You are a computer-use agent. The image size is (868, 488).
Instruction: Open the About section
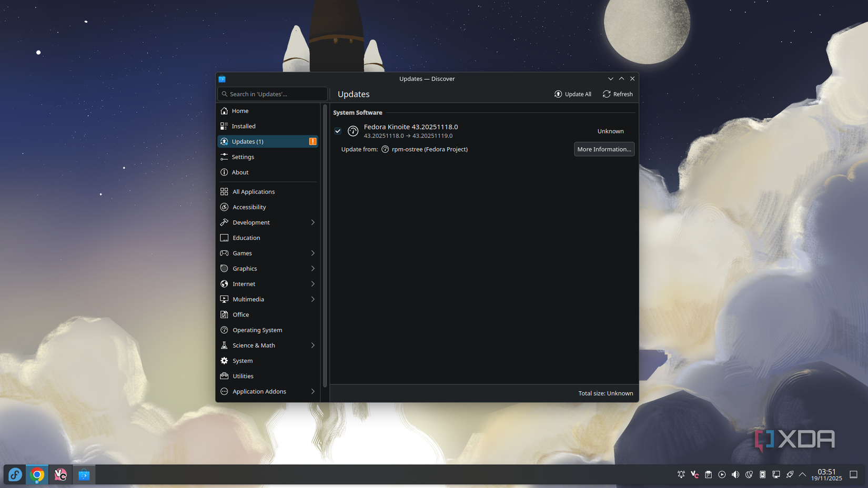pyautogui.click(x=240, y=172)
